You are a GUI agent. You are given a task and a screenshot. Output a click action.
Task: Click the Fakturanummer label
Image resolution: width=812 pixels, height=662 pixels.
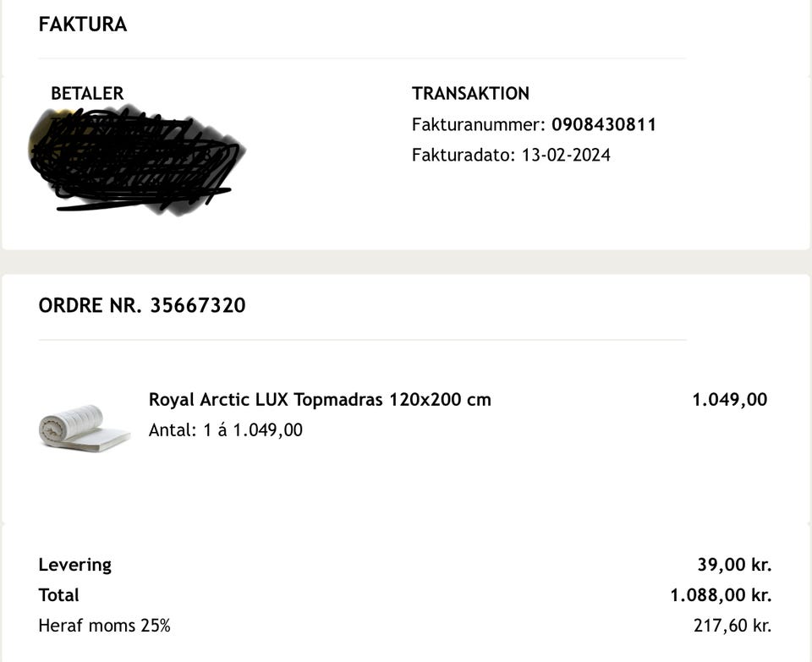[x=477, y=125]
